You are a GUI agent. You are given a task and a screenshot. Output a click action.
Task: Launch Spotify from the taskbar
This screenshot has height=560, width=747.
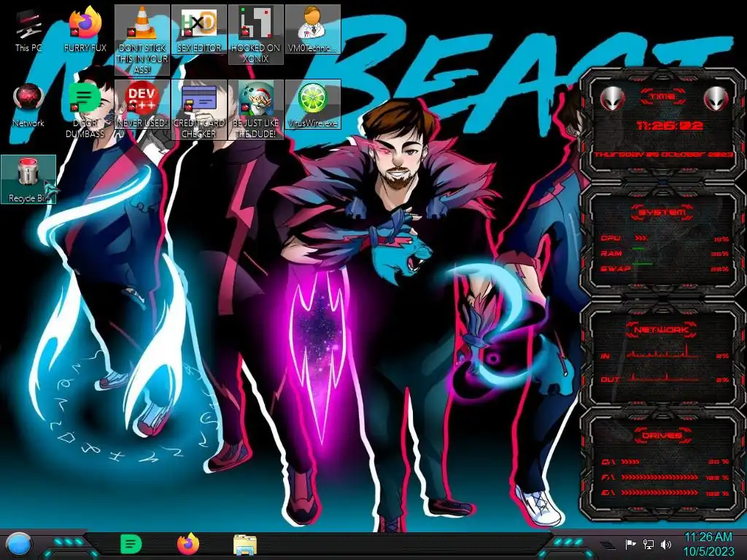[x=131, y=544]
